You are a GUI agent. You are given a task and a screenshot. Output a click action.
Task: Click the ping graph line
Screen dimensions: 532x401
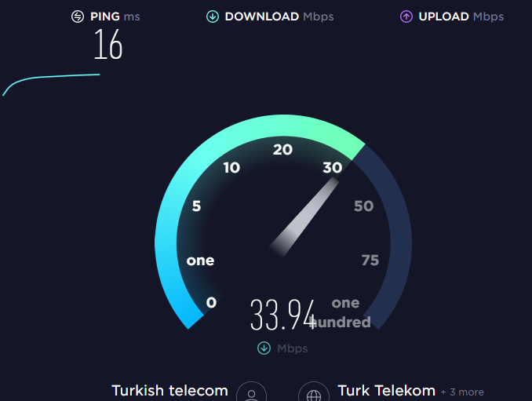(x=51, y=83)
